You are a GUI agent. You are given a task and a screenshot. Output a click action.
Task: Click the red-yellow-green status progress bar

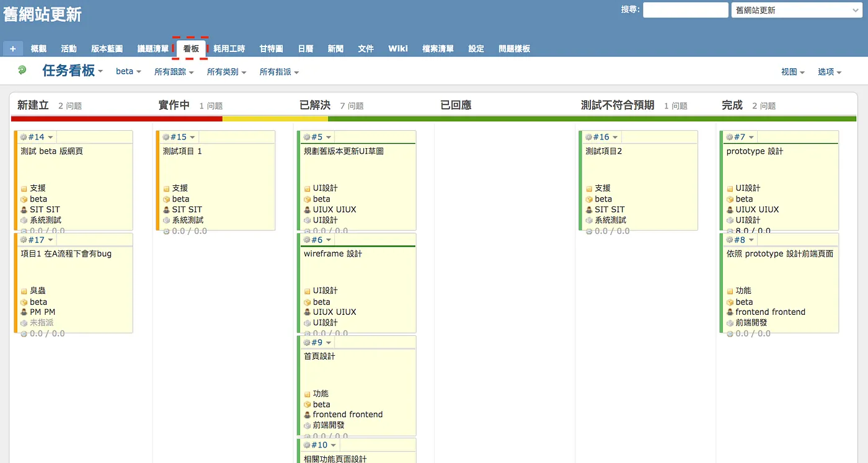(433, 118)
